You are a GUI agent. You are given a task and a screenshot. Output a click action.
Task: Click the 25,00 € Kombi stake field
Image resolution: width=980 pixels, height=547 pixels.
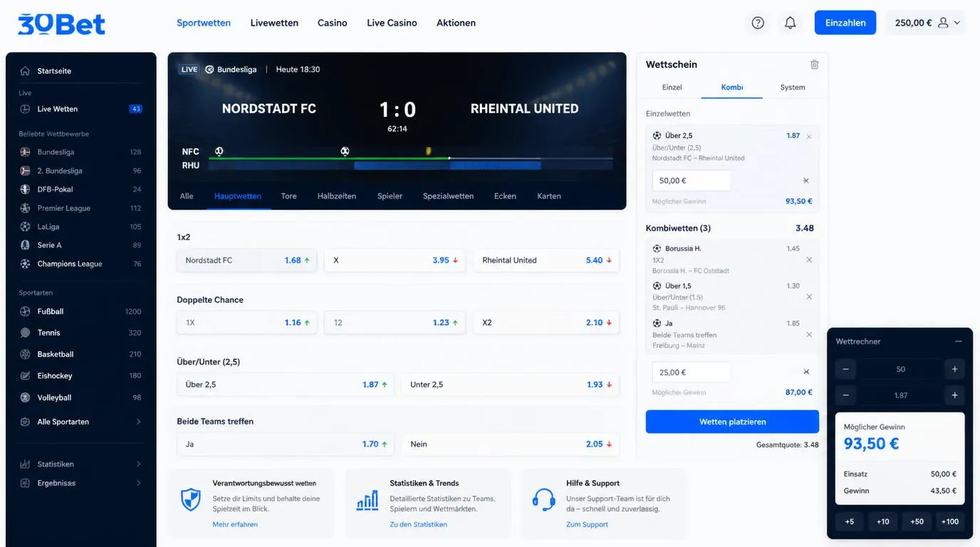[x=692, y=373]
